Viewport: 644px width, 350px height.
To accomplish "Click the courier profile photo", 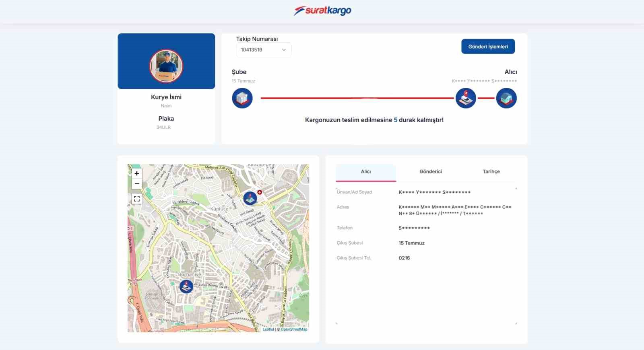I will click(166, 66).
